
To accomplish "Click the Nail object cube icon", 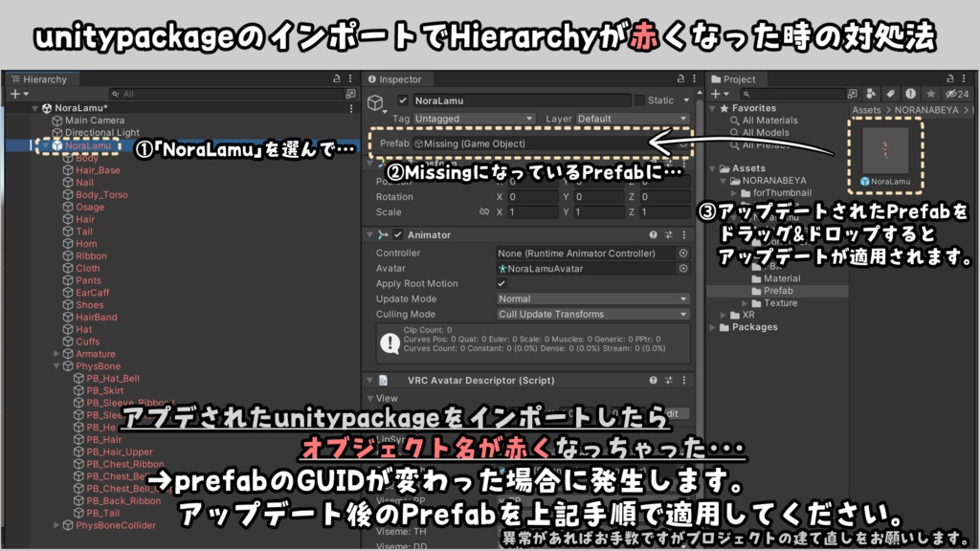I will pyautogui.click(x=68, y=183).
